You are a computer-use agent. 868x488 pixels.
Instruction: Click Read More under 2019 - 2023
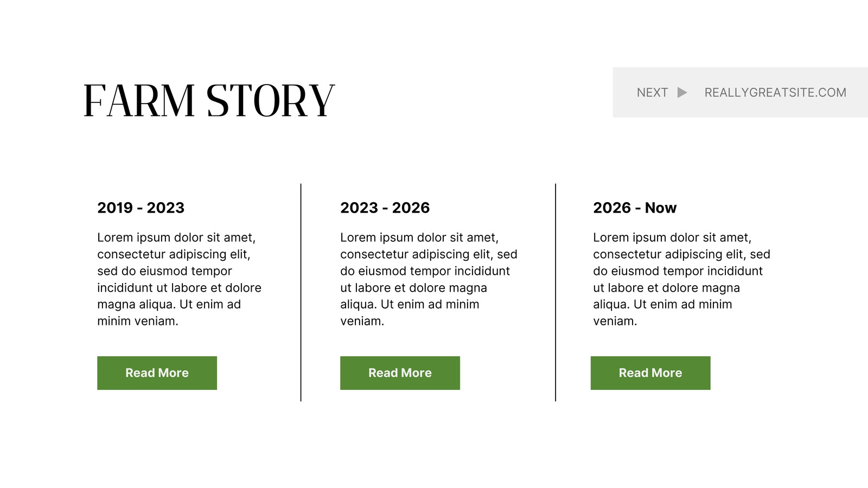click(157, 373)
